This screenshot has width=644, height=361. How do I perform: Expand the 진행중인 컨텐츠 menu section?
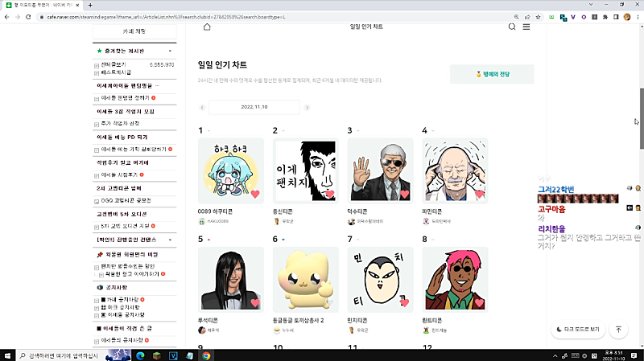coord(170,240)
